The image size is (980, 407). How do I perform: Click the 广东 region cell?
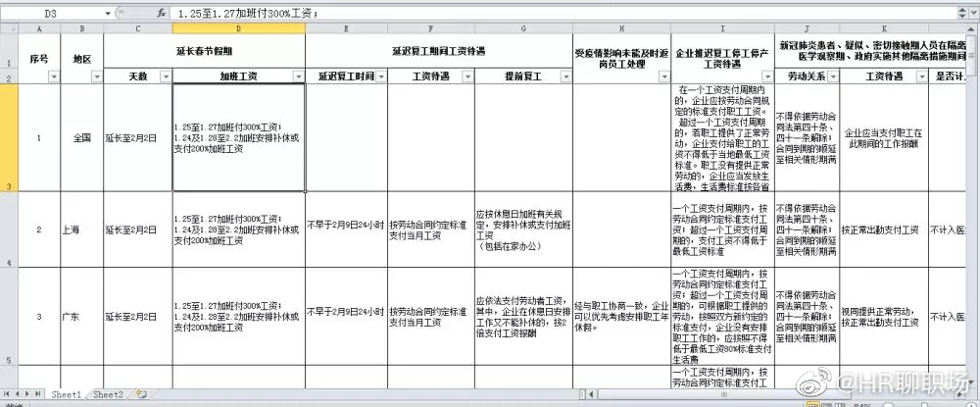pyautogui.click(x=82, y=317)
